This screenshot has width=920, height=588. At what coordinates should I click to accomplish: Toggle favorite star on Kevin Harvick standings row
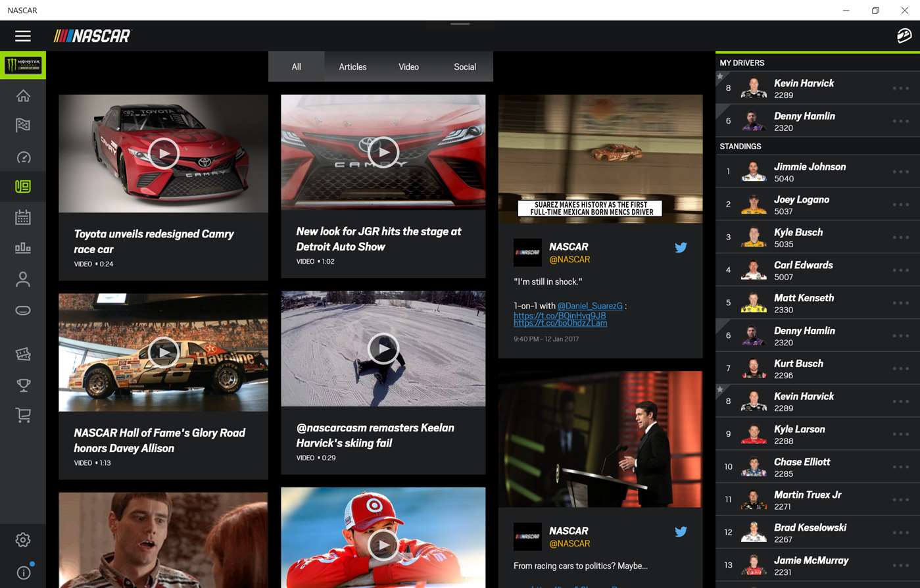click(x=721, y=389)
